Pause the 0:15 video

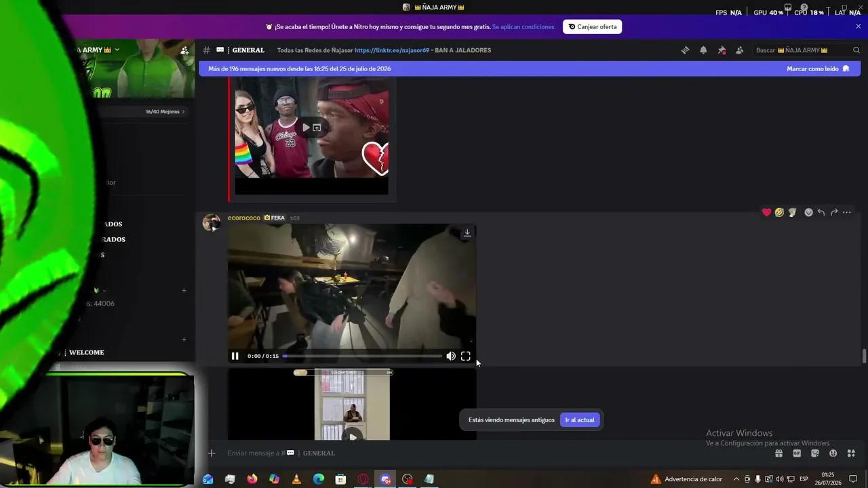coord(235,356)
